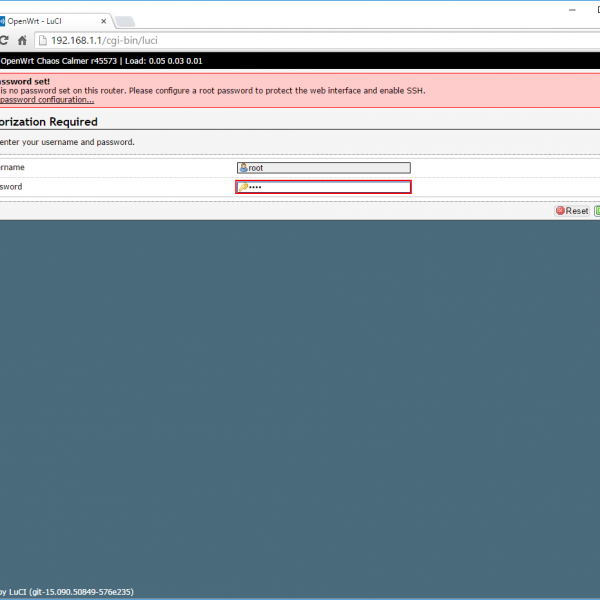Click the red icon on Reset button
This screenshot has height=600, width=600.
coord(561,211)
